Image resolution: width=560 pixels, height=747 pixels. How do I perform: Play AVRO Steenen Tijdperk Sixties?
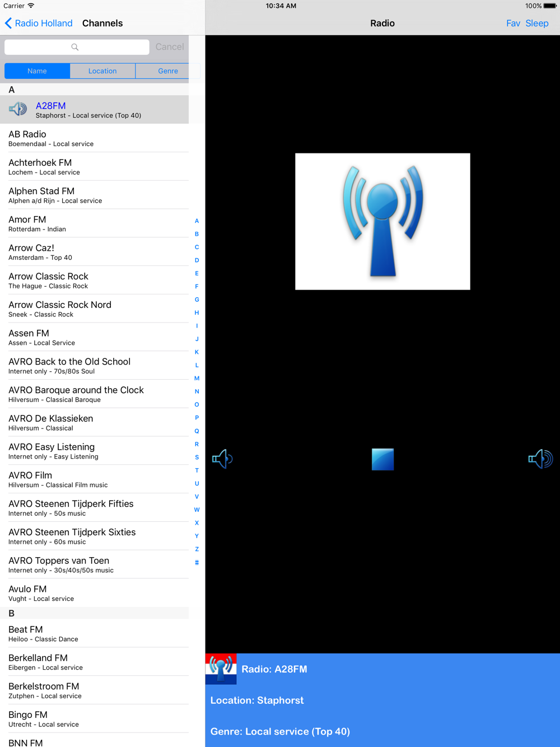[94, 536]
